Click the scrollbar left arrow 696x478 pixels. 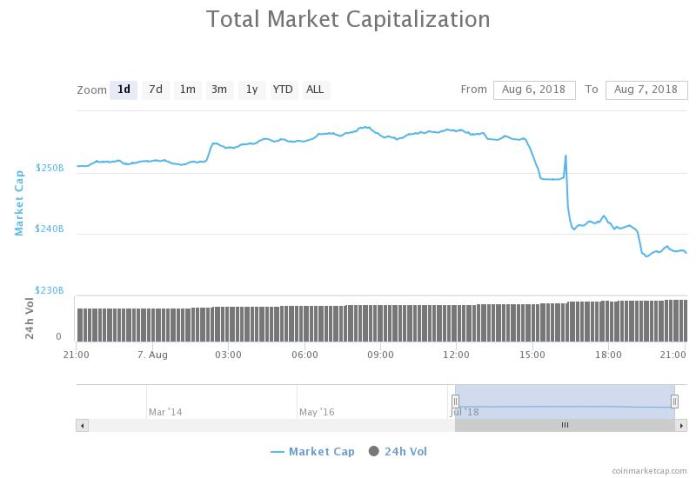[x=82, y=425]
